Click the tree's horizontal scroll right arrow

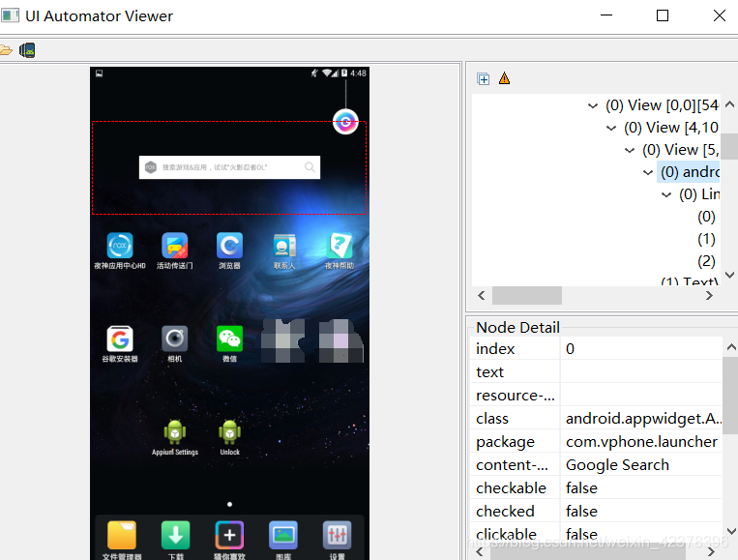point(709,296)
